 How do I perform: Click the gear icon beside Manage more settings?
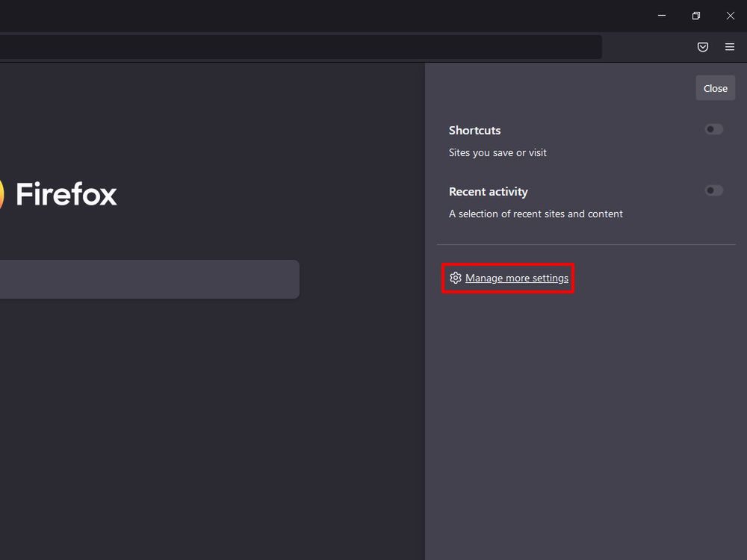(456, 278)
